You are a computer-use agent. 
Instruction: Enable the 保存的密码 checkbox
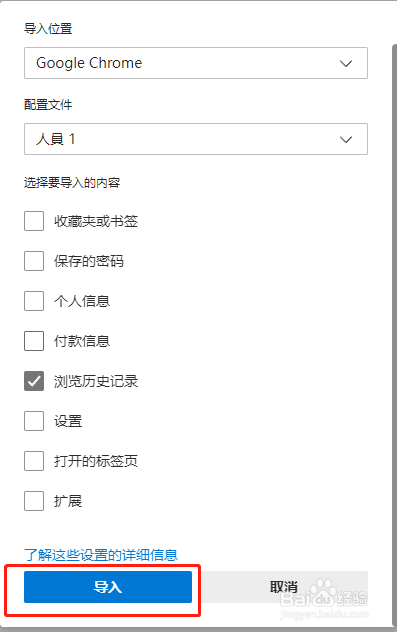34,261
